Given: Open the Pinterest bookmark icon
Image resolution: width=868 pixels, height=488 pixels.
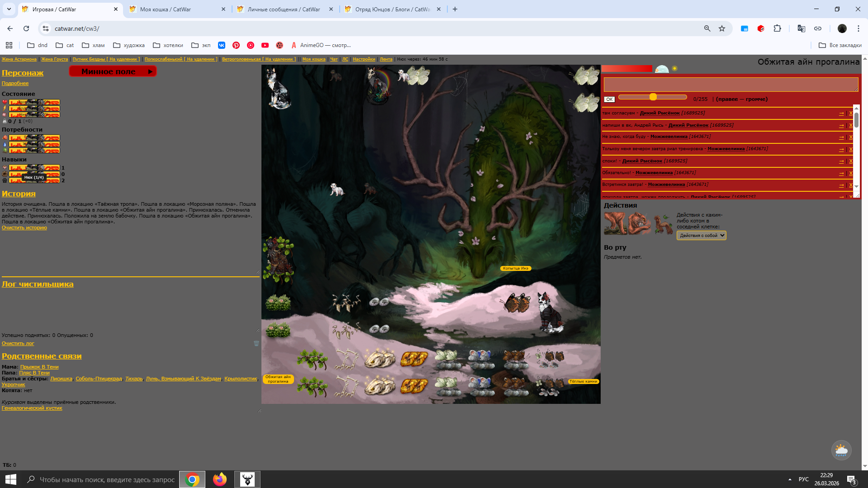Looking at the screenshot, I should pyautogui.click(x=236, y=45).
